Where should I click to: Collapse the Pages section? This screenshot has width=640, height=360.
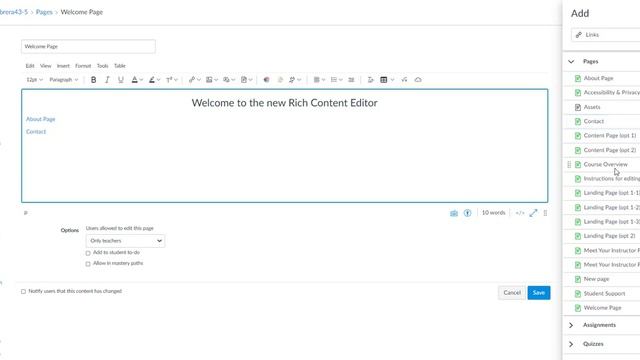[571, 62]
